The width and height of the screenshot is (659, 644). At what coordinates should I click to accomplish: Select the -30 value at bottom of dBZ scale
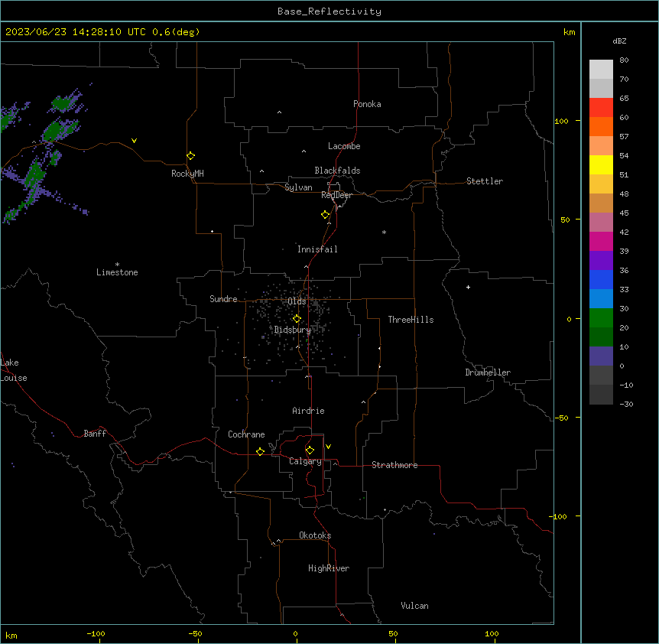626,404
